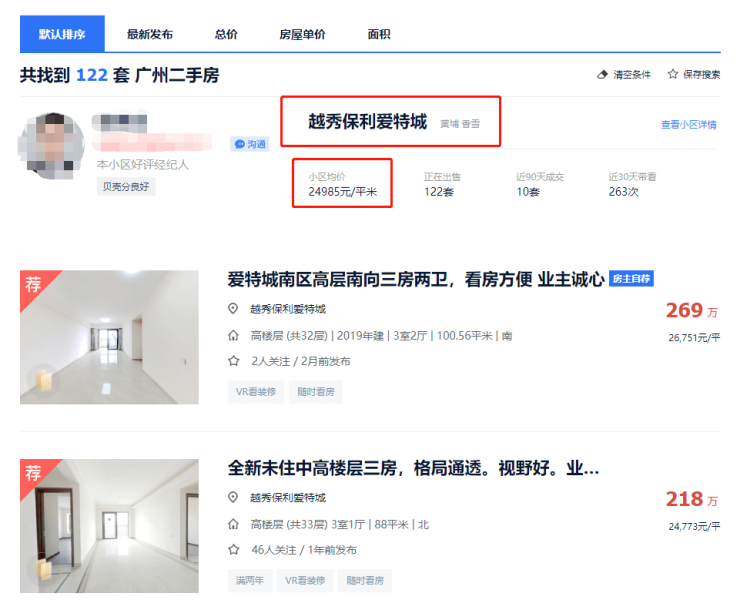This screenshot has width=740, height=610.
Task: Click 荐 ribbon on 269万 listing photo
Action: (x=33, y=284)
